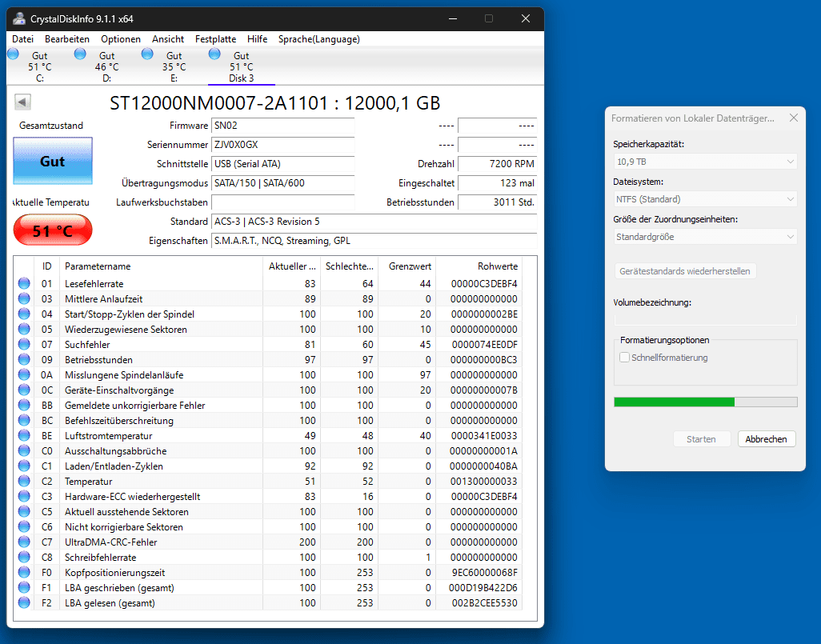This screenshot has width=821, height=644.
Task: Open the Sprache(Language) menu
Action: [318, 39]
